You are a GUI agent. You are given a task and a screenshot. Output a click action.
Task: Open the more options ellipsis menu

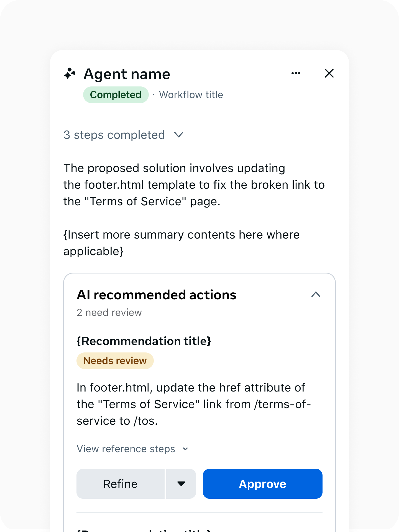(296, 73)
